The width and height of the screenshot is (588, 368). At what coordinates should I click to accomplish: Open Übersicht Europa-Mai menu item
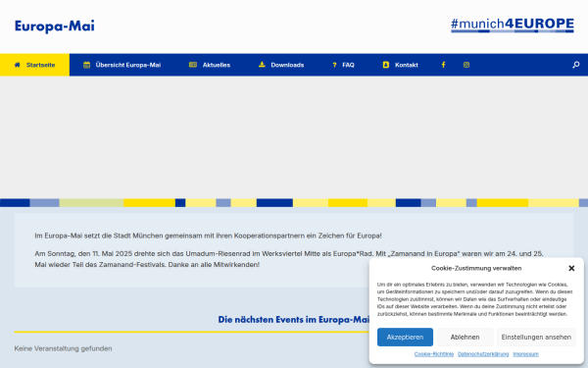[122, 65]
